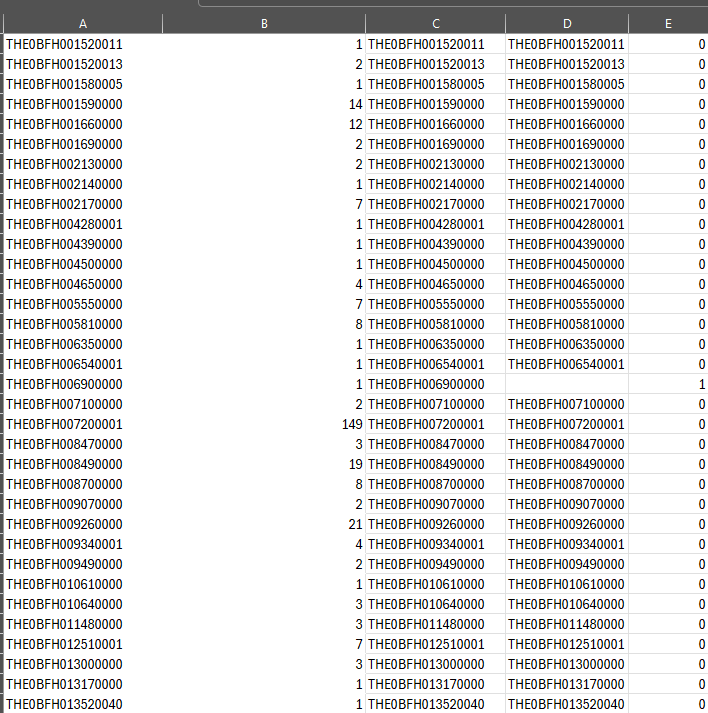
Task: Select the column B header
Action: click(264, 23)
